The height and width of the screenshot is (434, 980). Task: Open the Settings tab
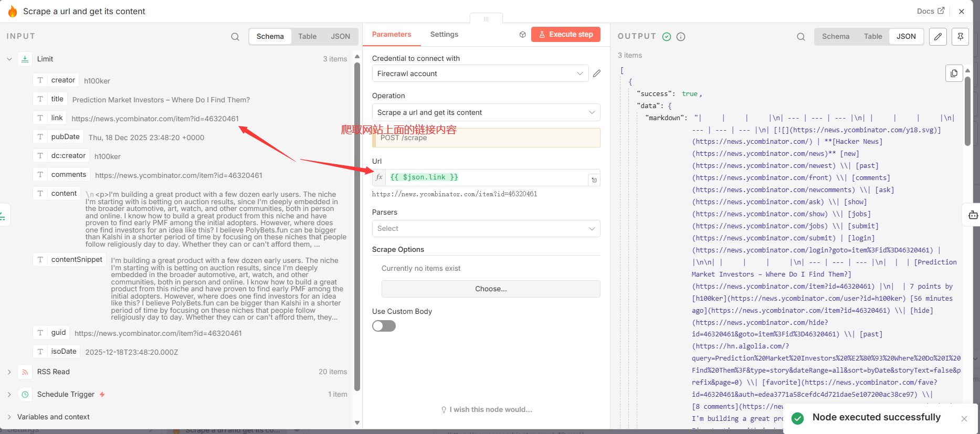(444, 34)
